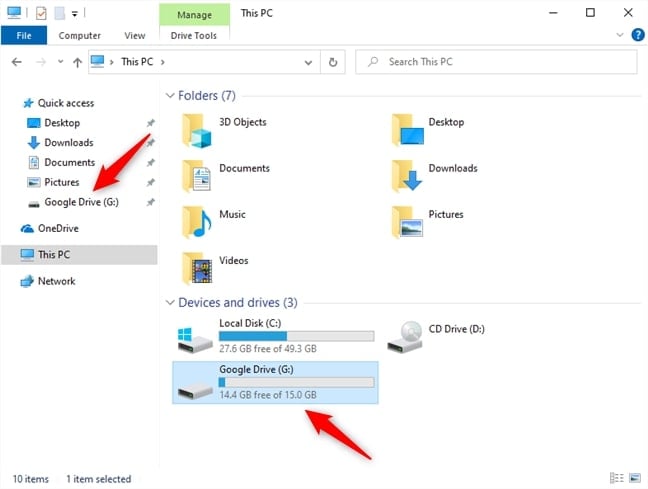
Task: Click the Quick access star icon
Action: click(28, 103)
